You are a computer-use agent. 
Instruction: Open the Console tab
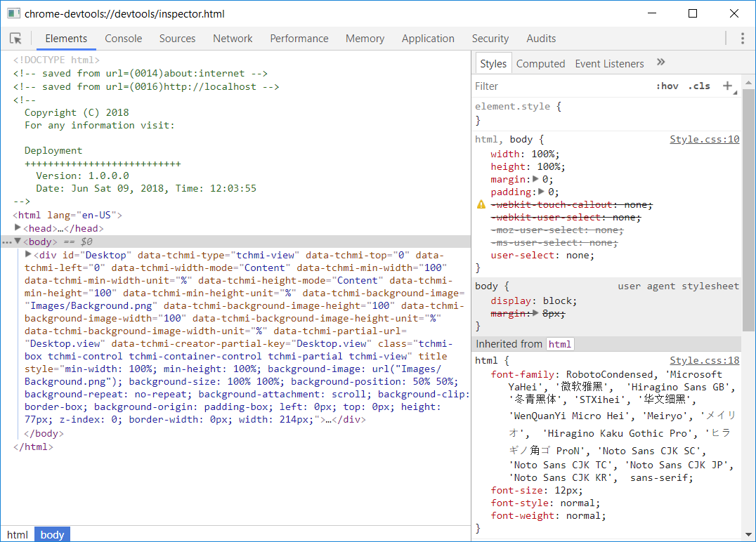(124, 39)
